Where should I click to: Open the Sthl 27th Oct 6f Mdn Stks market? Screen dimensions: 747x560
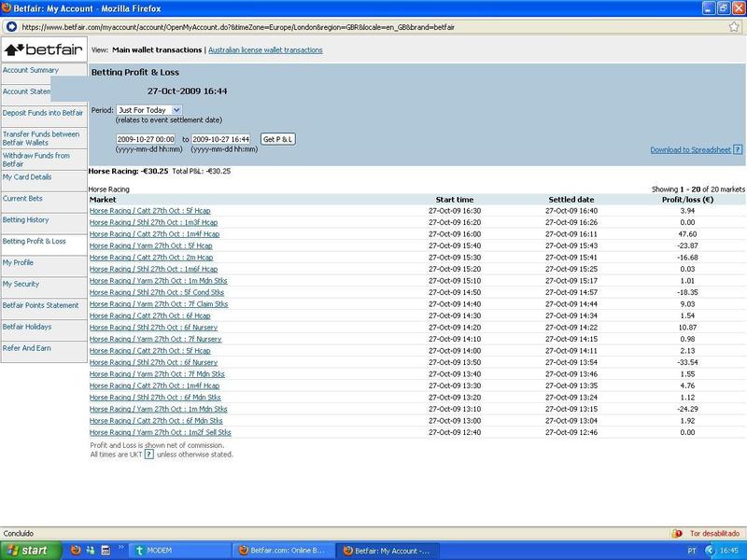155,398
